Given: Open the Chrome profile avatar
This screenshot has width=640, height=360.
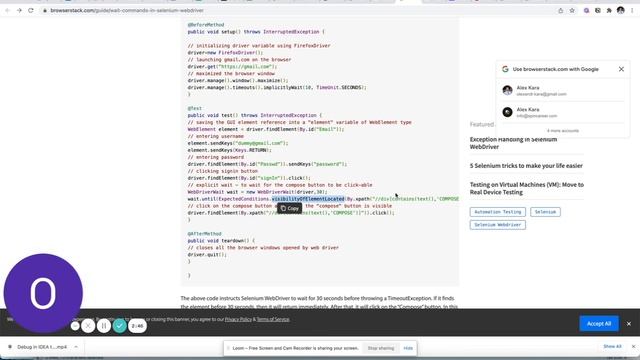Looking at the screenshot, I should (620, 11).
